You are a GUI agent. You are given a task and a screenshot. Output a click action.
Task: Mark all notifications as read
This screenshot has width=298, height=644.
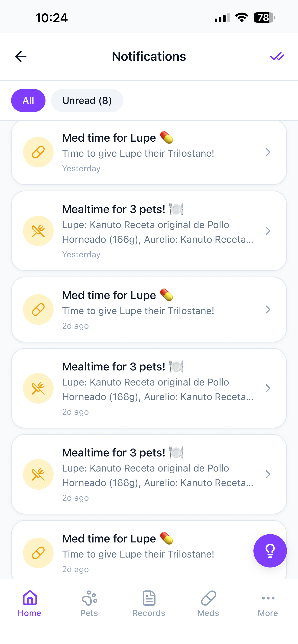tap(277, 56)
